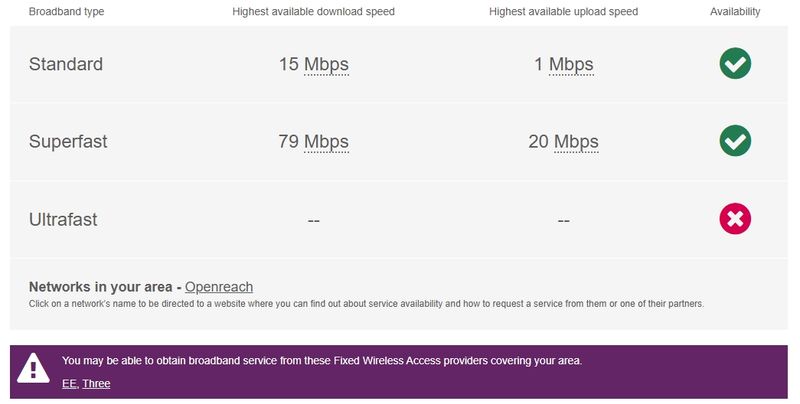Click the Availability column header

coord(735,12)
